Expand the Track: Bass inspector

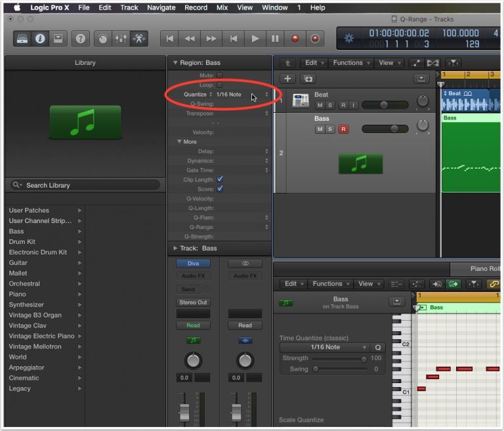click(x=175, y=248)
